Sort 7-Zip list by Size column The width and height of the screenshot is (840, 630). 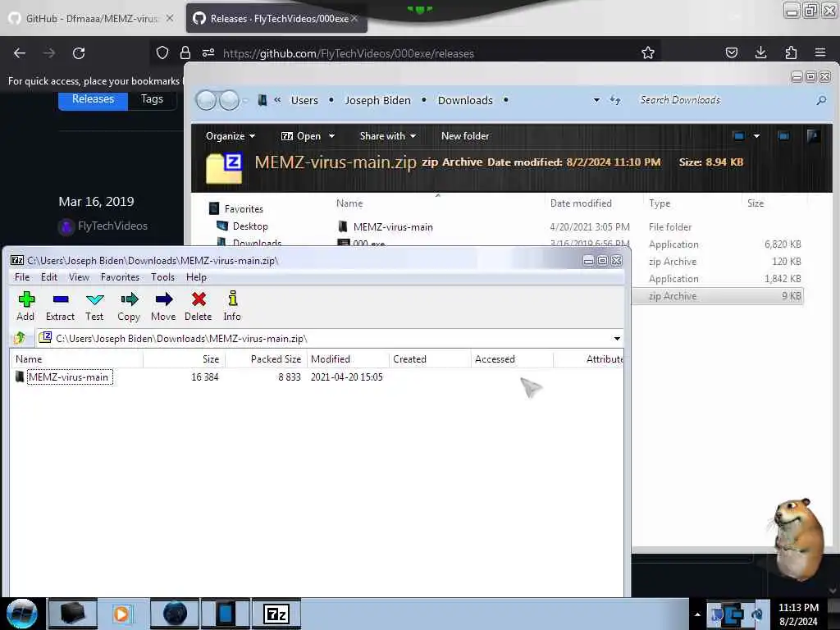(x=185, y=359)
